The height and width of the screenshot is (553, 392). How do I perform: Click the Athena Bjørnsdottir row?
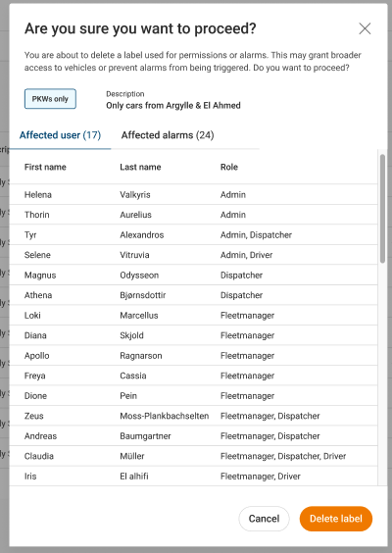click(193, 295)
